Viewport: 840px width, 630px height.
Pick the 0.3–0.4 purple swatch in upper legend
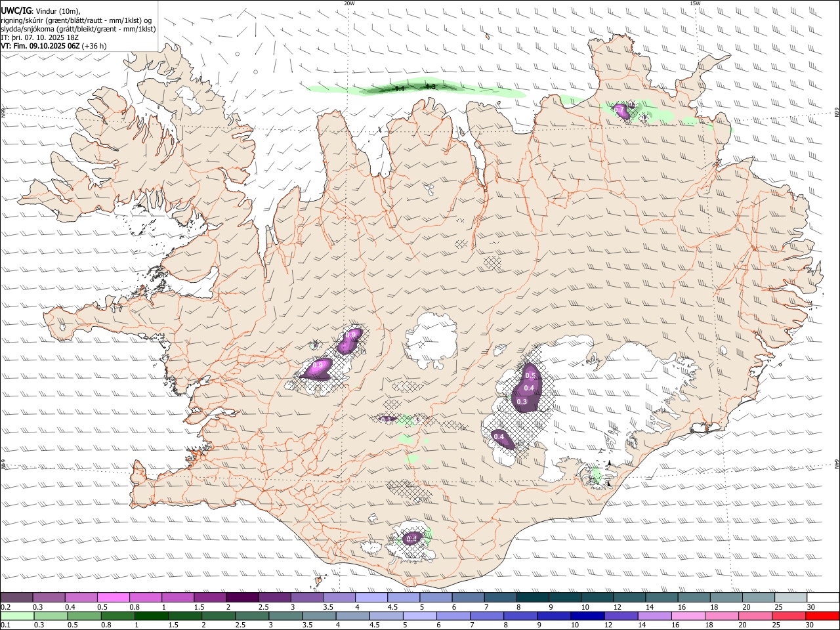click(49, 598)
